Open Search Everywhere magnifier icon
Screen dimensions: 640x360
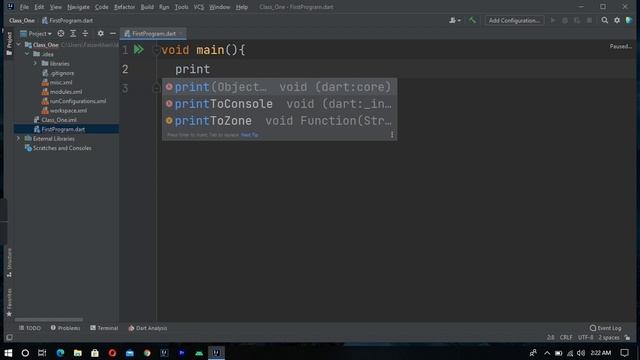604,20
